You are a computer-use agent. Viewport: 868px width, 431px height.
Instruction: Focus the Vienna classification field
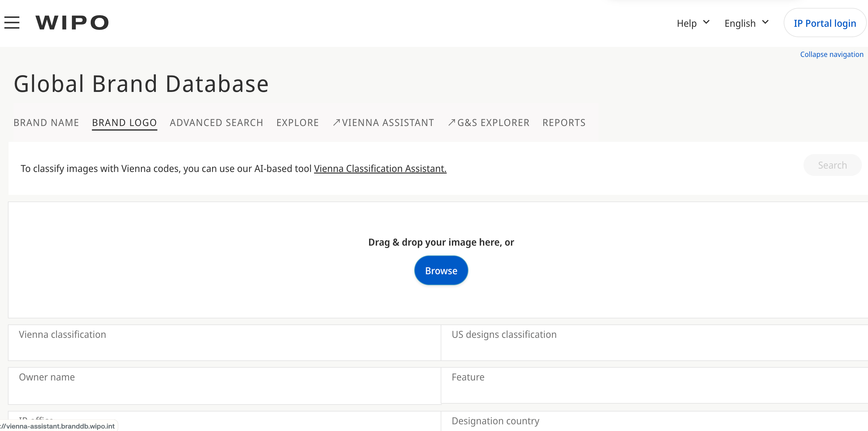click(x=224, y=343)
